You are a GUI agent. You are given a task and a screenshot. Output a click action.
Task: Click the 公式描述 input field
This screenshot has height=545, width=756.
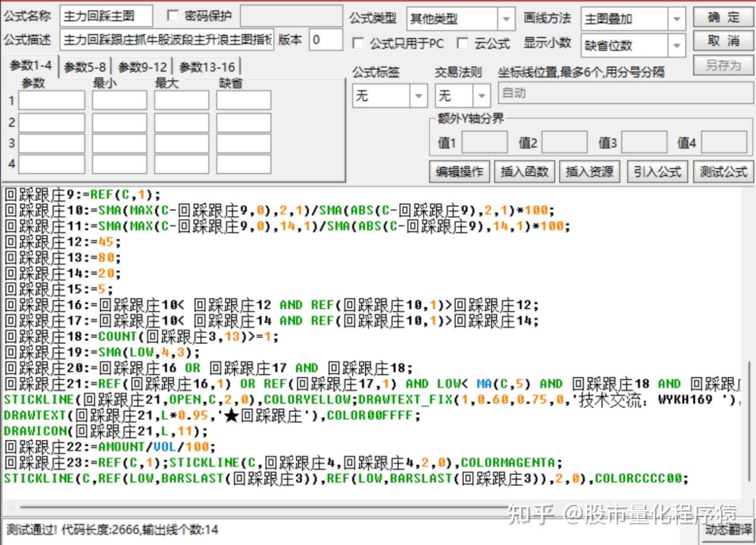point(167,39)
